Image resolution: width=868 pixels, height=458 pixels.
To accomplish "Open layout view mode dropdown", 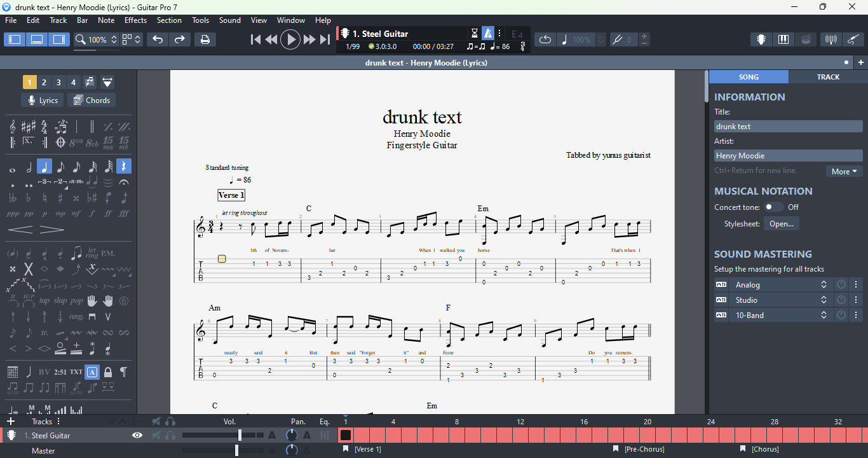I will pyautogui.click(x=132, y=39).
